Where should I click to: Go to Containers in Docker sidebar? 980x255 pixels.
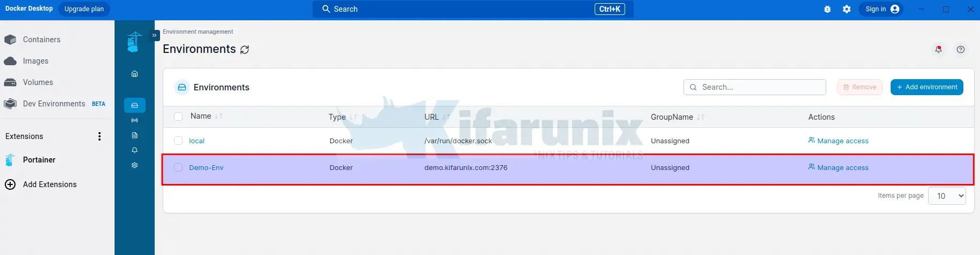pos(41,40)
